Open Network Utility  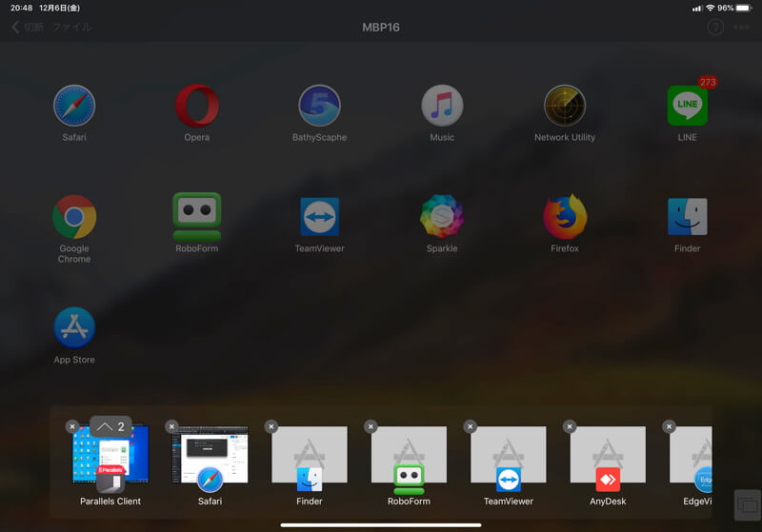[x=565, y=106]
